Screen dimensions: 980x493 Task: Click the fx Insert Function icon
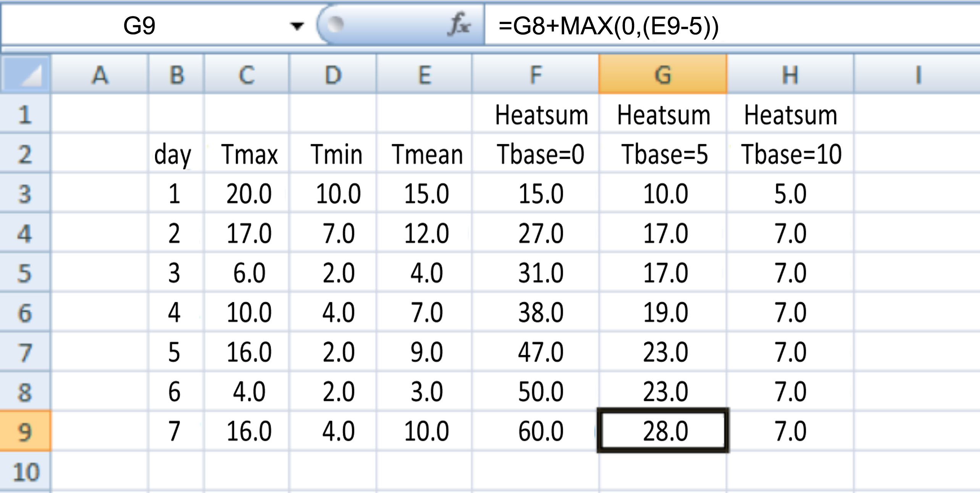click(459, 25)
